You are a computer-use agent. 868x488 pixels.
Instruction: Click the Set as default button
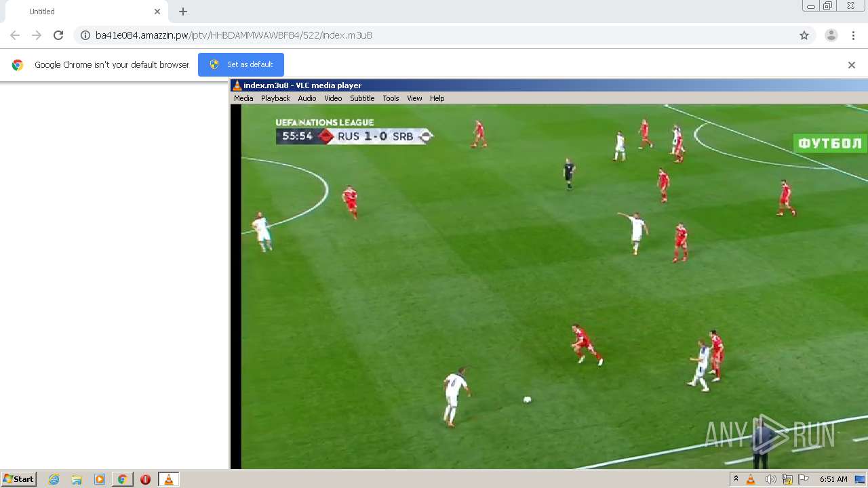coord(241,64)
